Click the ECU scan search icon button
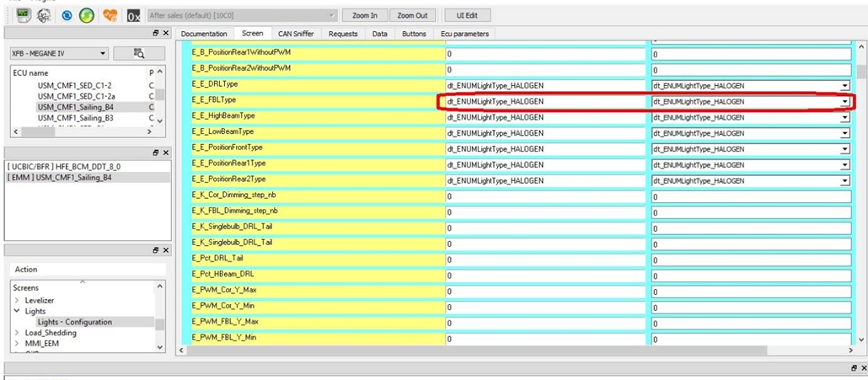 (139, 54)
